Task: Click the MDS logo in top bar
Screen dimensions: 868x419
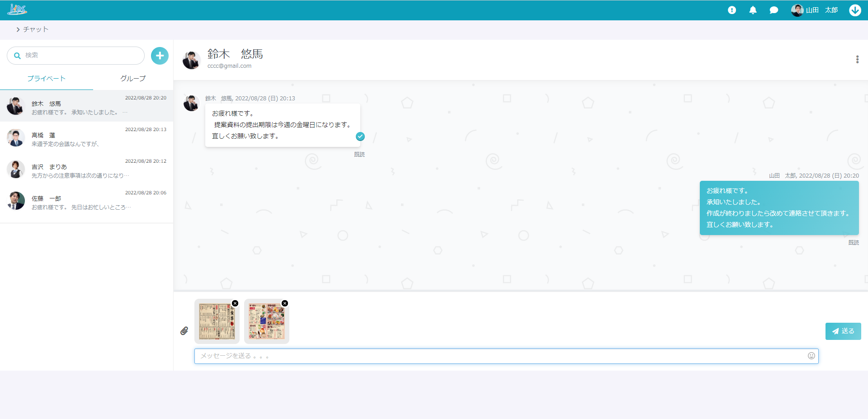Action: point(17,9)
